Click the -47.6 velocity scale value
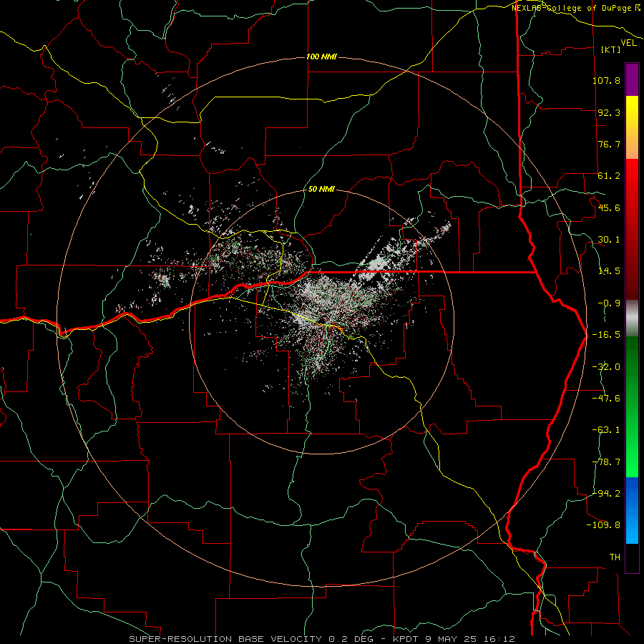 coord(606,399)
